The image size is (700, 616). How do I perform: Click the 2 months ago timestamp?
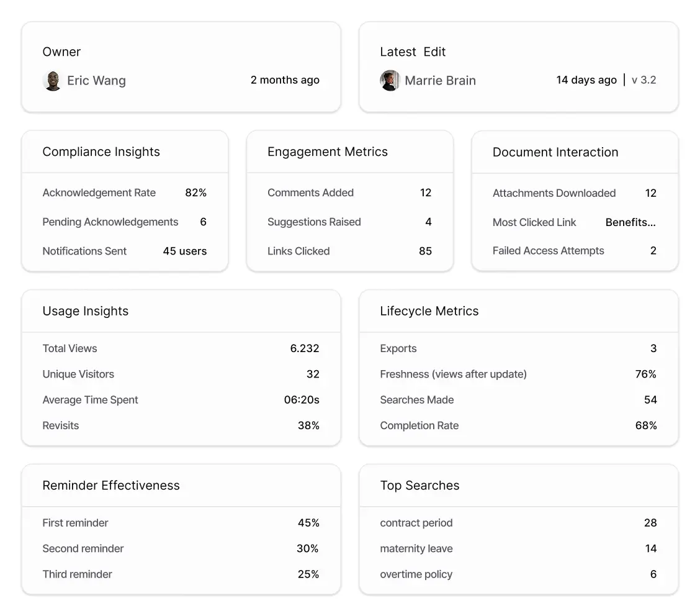[x=285, y=80]
